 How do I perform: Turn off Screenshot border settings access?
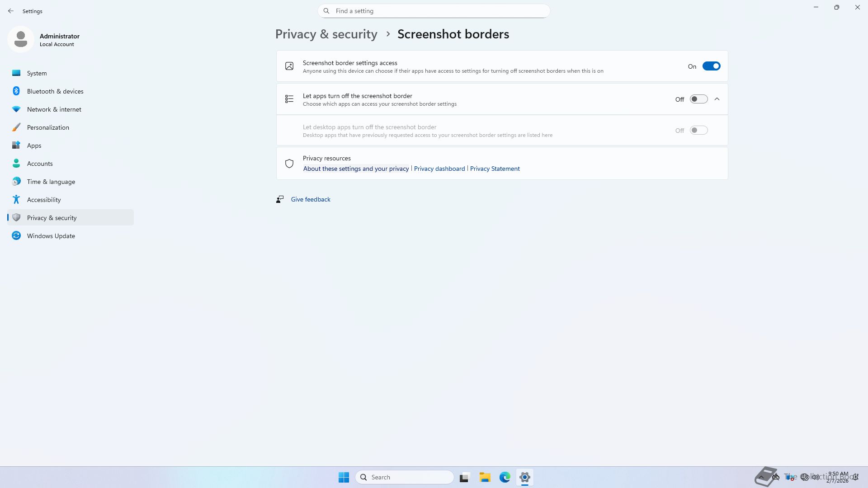coord(711,66)
